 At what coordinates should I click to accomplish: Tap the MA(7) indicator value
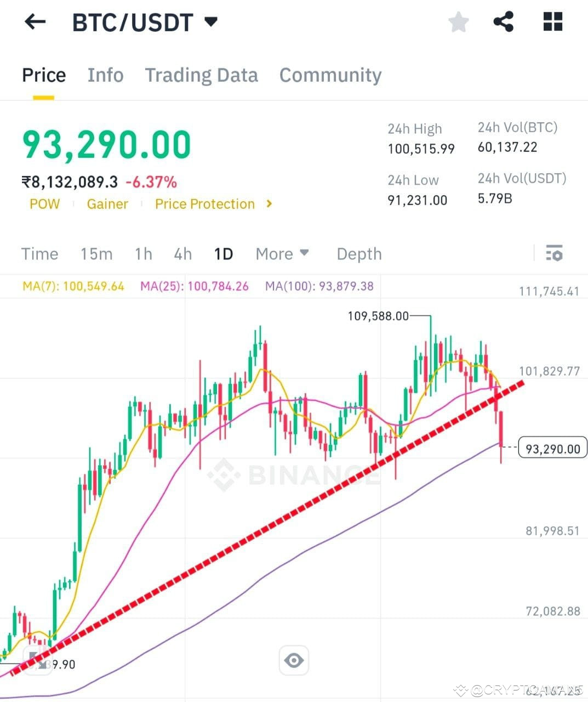pos(73,286)
